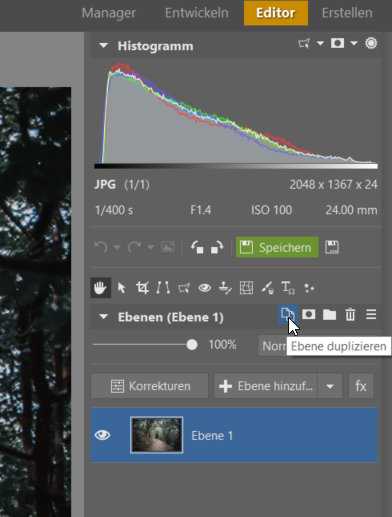Open the Ebene hinzufügen dropdown arrow

(x=330, y=386)
